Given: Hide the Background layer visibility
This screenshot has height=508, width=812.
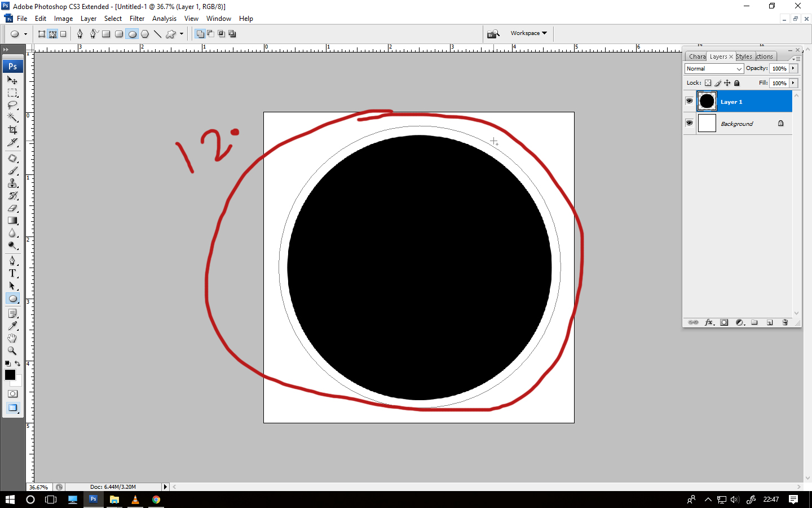Looking at the screenshot, I should pyautogui.click(x=689, y=123).
